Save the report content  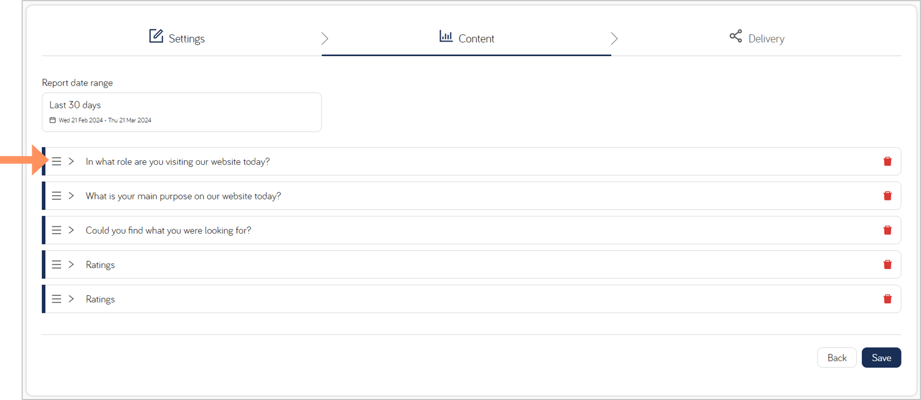(881, 358)
